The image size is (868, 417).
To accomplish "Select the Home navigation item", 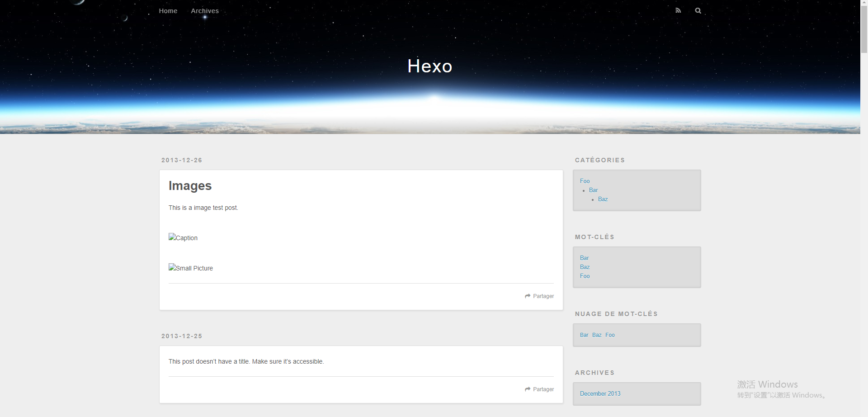I will [x=168, y=10].
